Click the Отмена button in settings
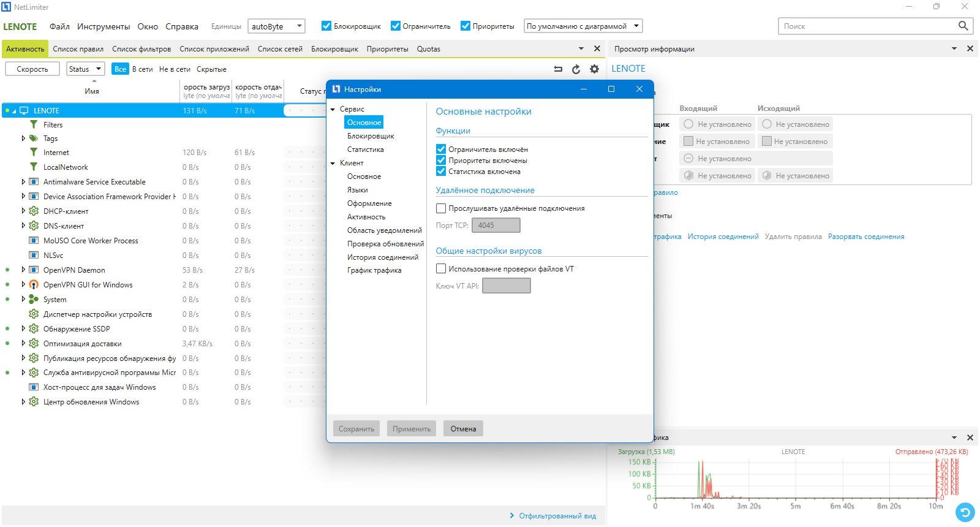The width and height of the screenshot is (980, 527). pyautogui.click(x=463, y=428)
